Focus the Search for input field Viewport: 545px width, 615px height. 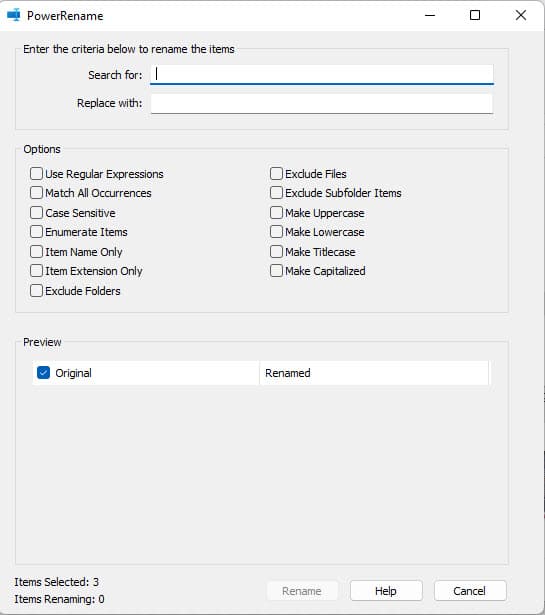[322, 75]
